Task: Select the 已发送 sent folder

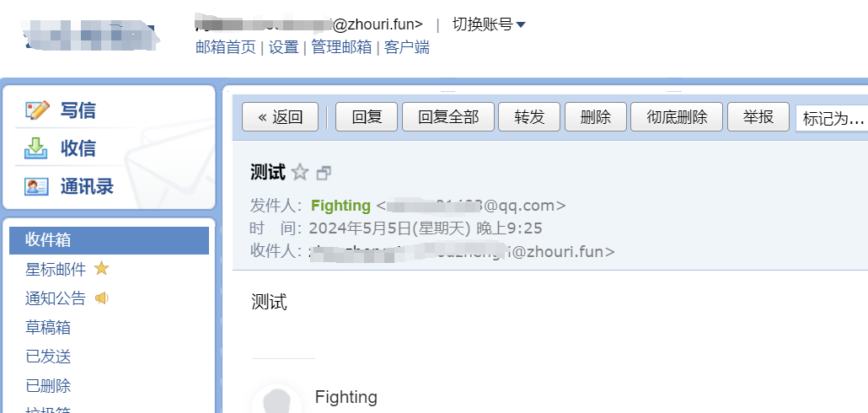Action: click(x=48, y=357)
